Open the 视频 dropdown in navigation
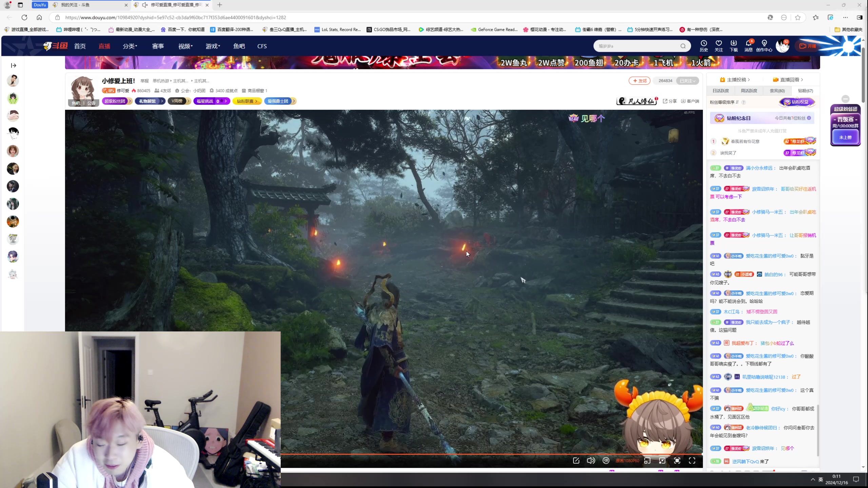This screenshot has width=868, height=488. (x=185, y=46)
